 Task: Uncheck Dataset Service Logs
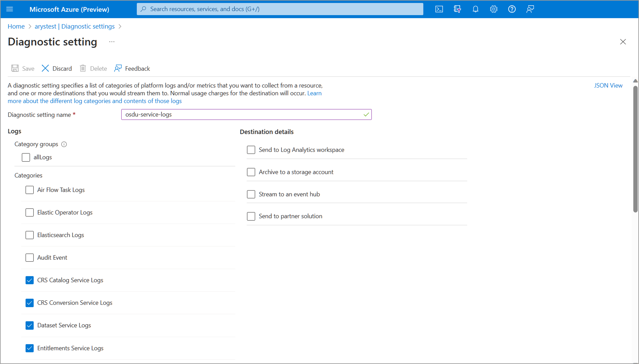point(29,325)
